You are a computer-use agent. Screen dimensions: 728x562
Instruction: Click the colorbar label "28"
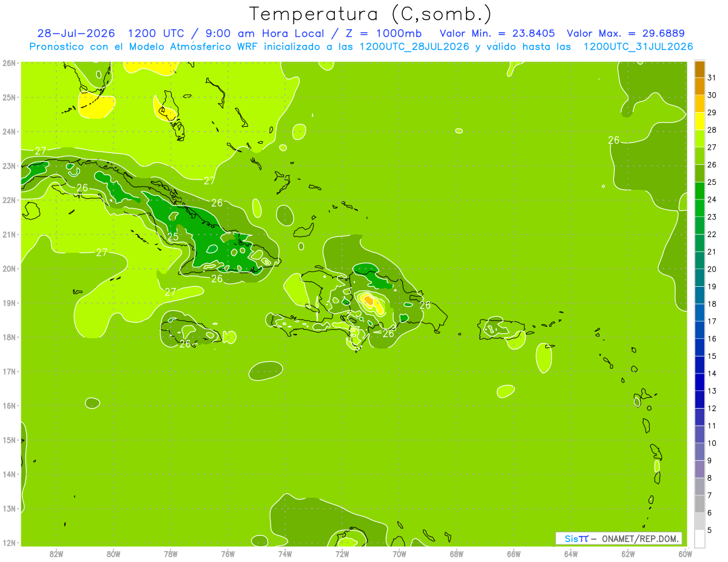pos(712,130)
